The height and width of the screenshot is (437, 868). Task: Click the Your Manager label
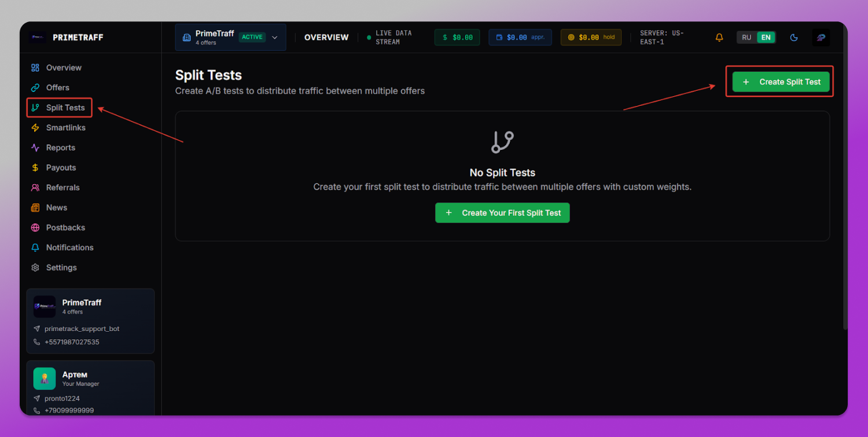click(x=81, y=384)
